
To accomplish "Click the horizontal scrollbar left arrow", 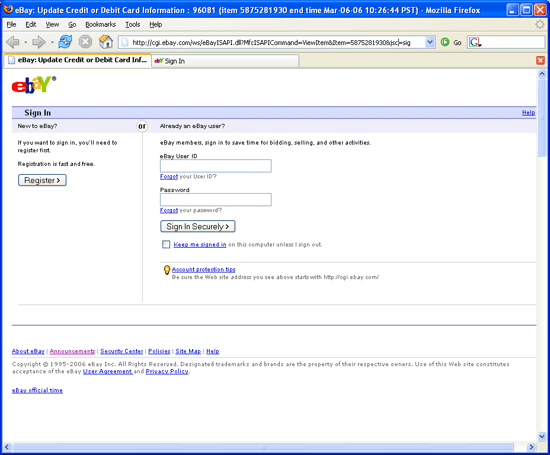I will [7, 447].
